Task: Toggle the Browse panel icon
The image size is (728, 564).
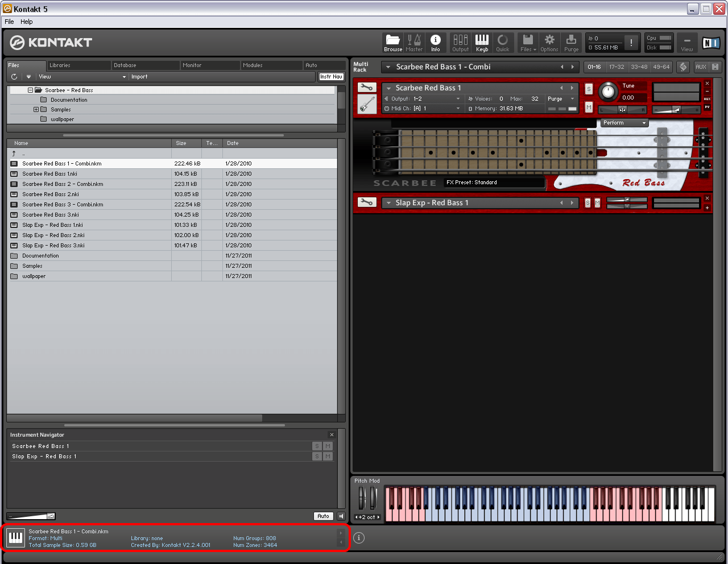Action: click(x=393, y=43)
